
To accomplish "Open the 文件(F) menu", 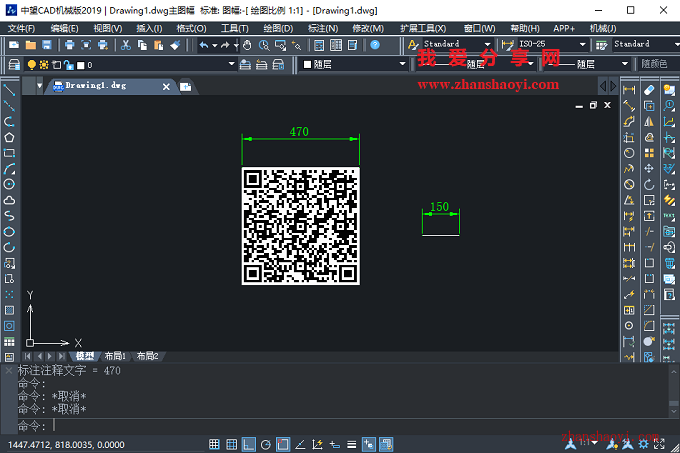I will [21, 29].
